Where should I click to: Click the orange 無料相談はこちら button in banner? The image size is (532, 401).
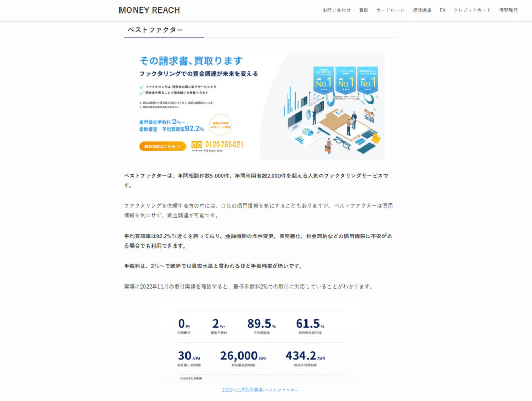tap(163, 146)
